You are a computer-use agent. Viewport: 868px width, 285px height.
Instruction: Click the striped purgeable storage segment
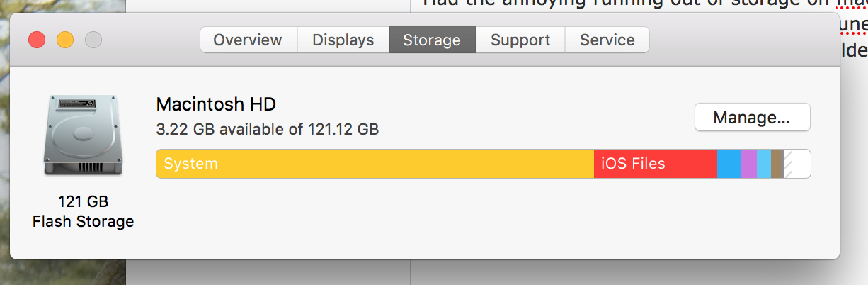pyautogui.click(x=787, y=164)
